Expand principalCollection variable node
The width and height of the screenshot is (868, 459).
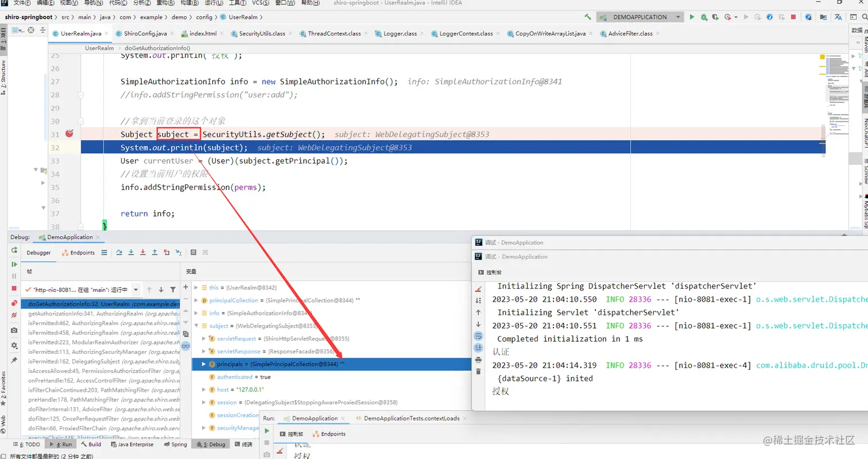[x=196, y=300]
